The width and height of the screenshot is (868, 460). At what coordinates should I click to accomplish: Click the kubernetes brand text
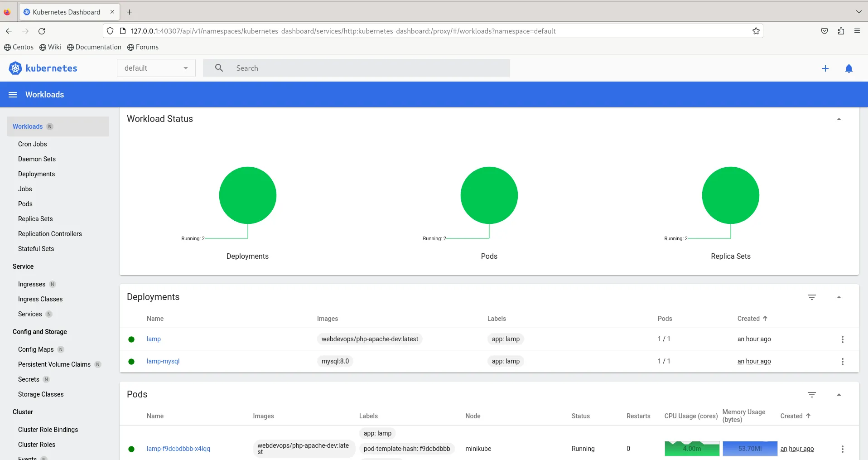(51, 68)
